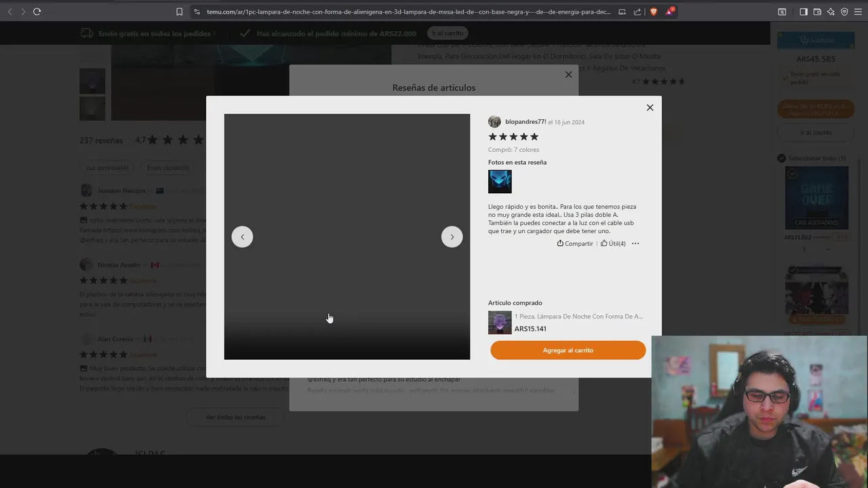The image size is (868, 488).
Task: Open purchased lamp item thumbnail
Action: click(500, 323)
